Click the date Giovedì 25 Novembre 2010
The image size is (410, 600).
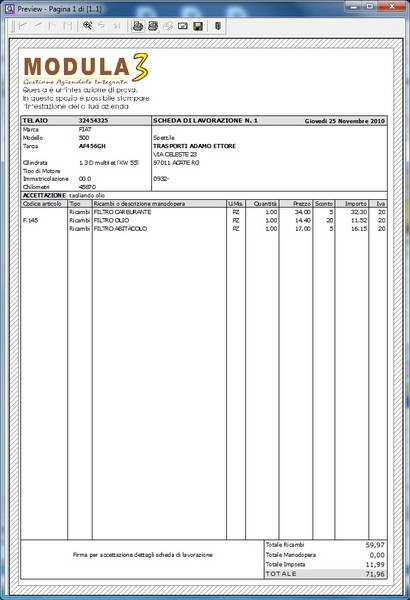tap(345, 121)
